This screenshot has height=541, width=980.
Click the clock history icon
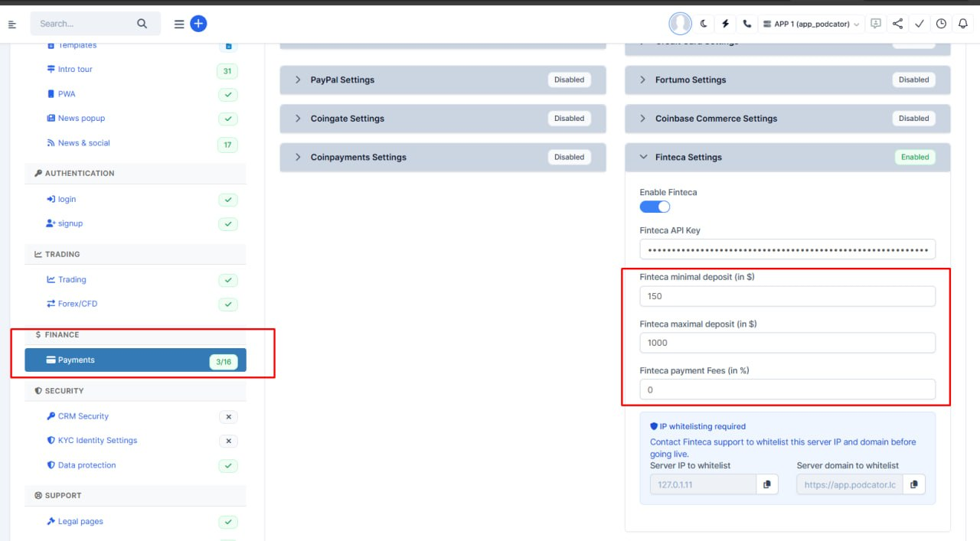pyautogui.click(x=942, y=24)
